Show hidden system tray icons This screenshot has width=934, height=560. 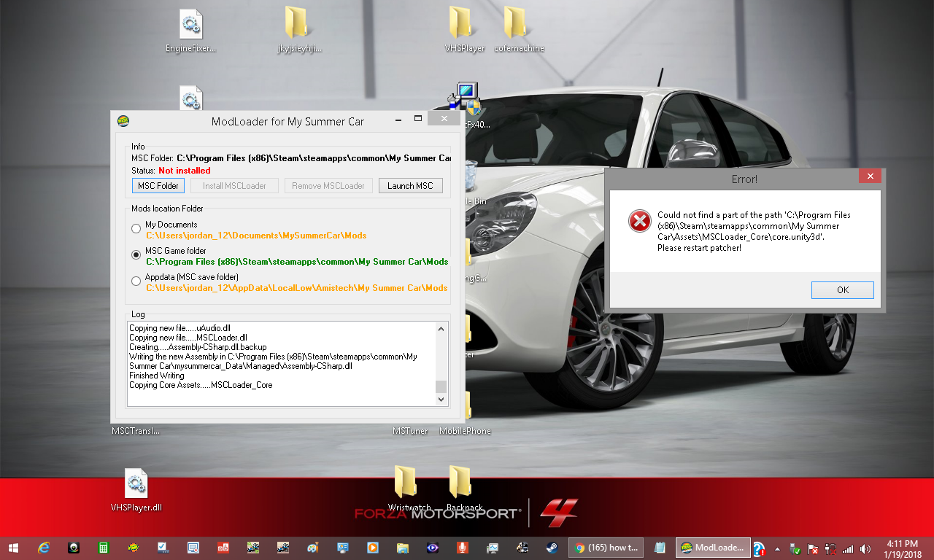point(777,548)
